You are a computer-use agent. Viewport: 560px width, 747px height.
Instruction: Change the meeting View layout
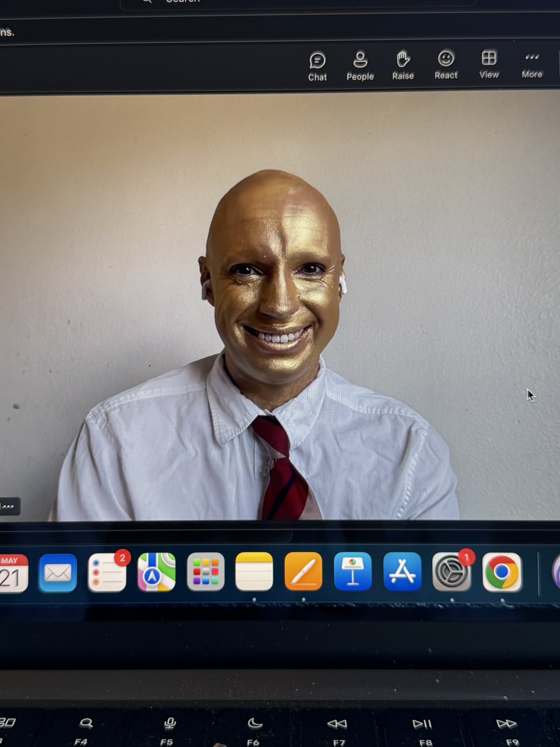[489, 65]
